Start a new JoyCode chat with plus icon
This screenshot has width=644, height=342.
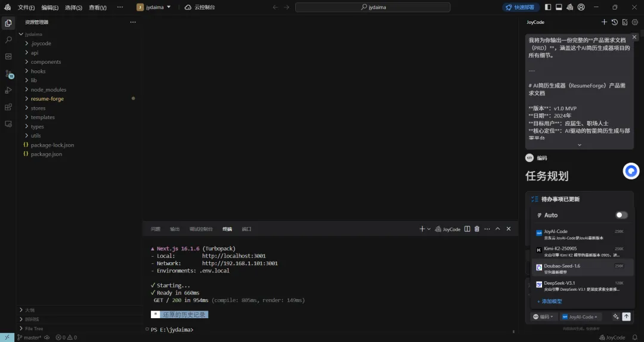[604, 22]
